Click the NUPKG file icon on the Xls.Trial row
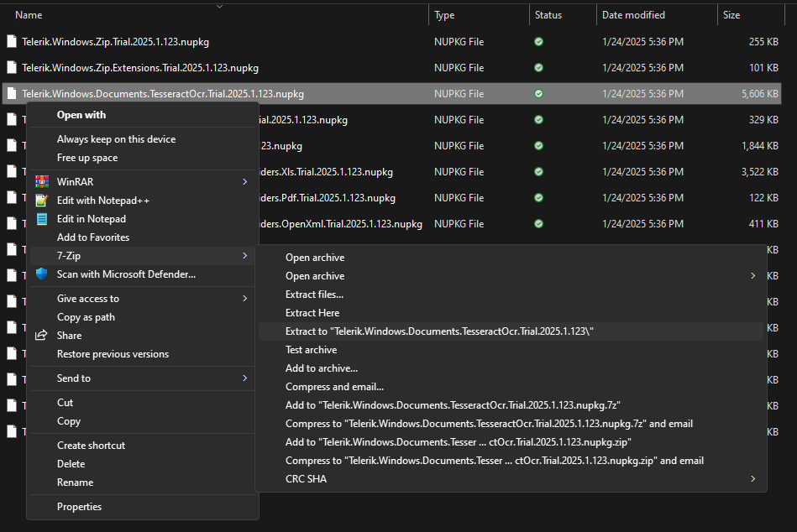Image resolution: width=797 pixels, height=532 pixels. [11, 171]
